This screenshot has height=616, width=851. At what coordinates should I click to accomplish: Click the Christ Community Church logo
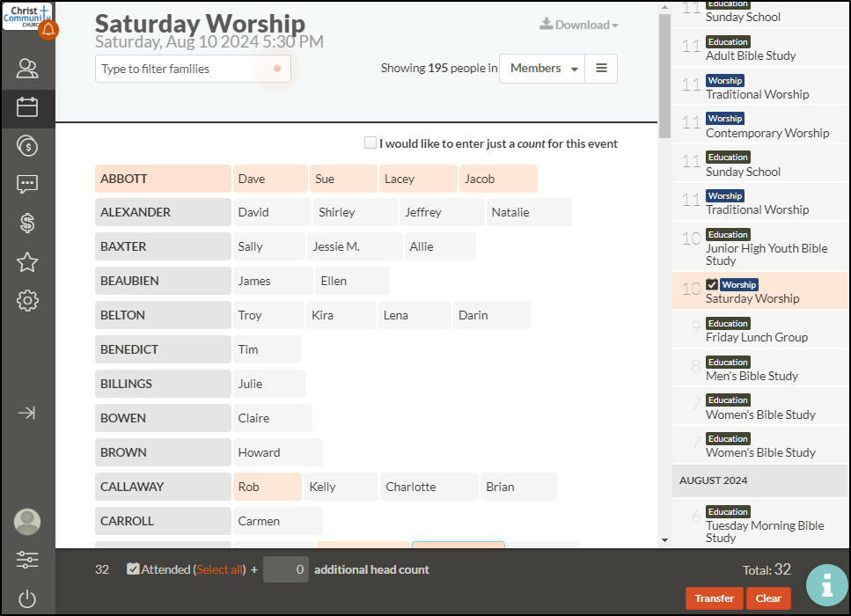click(x=26, y=17)
